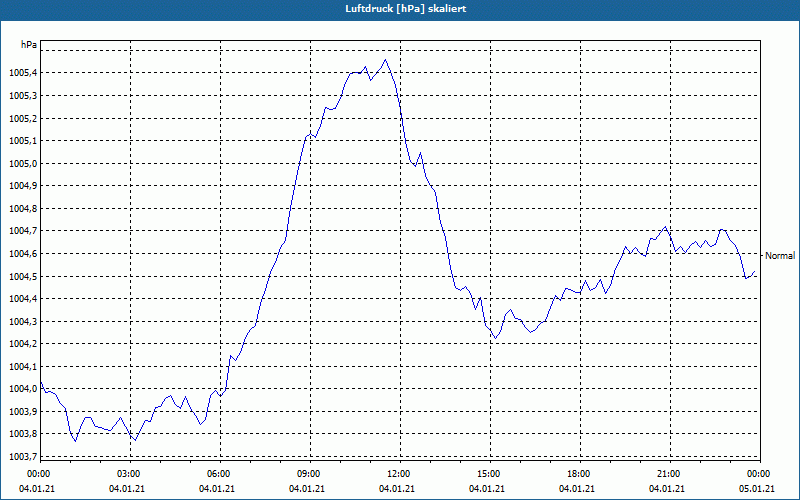This screenshot has width=800, height=500.
Task: Click the "1004,9" y-axis value
Action: 23,186
